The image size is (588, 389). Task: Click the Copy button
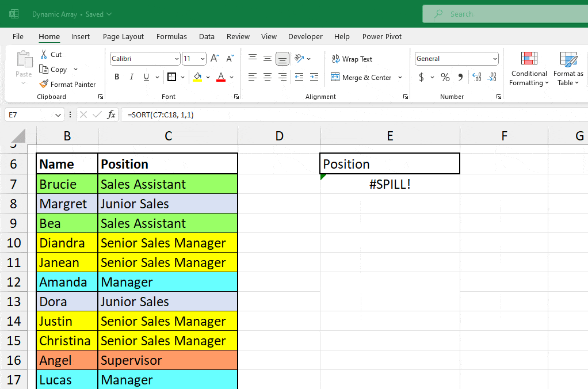(x=55, y=69)
